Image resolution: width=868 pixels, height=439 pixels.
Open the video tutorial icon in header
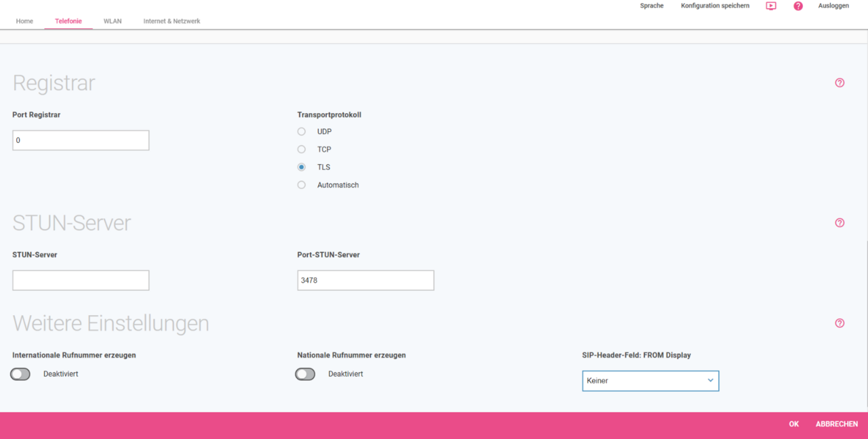click(x=771, y=6)
